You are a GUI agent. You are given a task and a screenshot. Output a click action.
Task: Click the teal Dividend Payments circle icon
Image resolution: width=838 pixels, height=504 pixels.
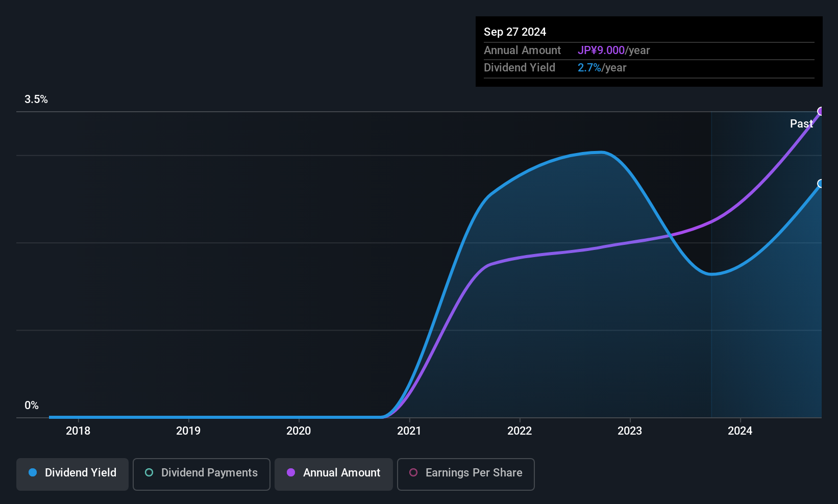(x=149, y=473)
